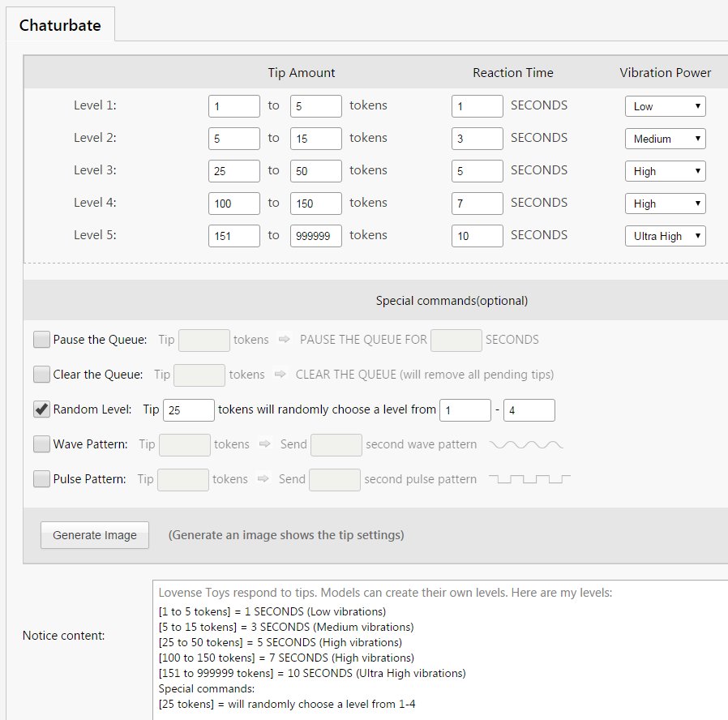The width and height of the screenshot is (728, 720).
Task: Enable the Pulse Pattern checkbox
Action: click(41, 478)
